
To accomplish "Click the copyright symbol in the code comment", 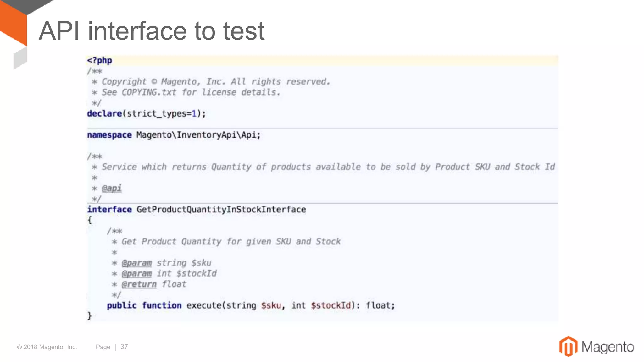I will (154, 82).
